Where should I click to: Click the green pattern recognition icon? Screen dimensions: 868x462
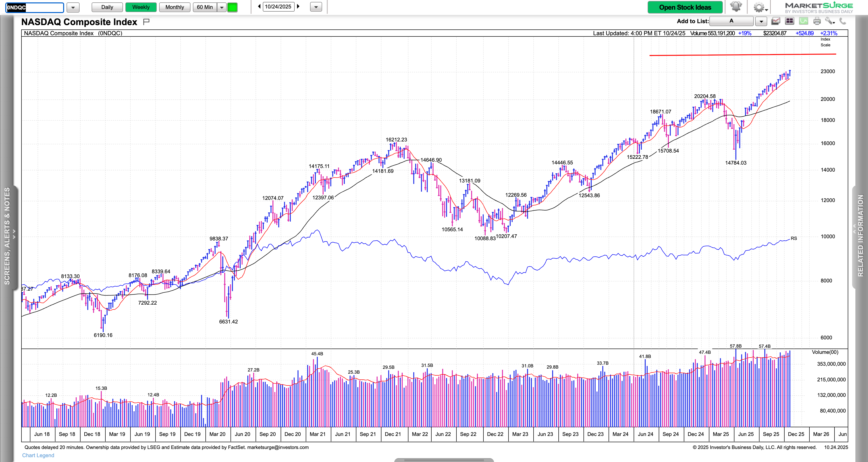[x=804, y=21]
